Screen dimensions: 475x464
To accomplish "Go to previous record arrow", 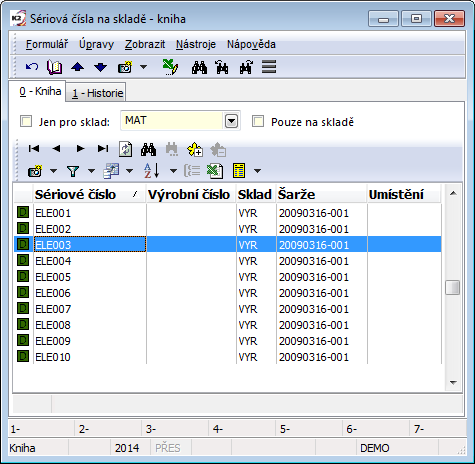I will pyautogui.click(x=56, y=148).
